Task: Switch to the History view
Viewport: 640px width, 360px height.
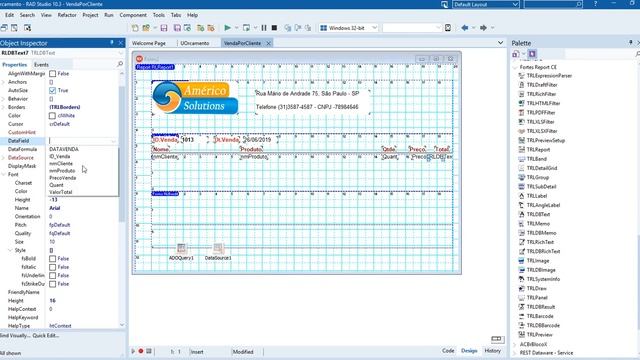Action: [492, 351]
